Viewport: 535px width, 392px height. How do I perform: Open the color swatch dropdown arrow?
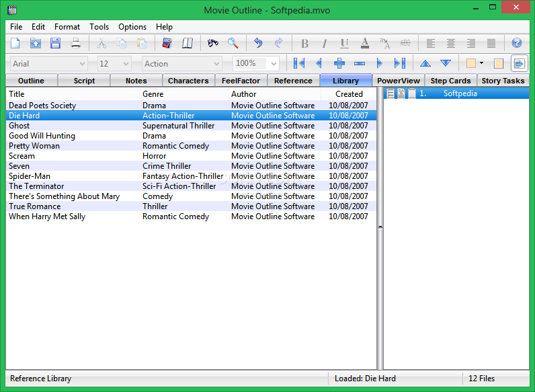point(481,63)
